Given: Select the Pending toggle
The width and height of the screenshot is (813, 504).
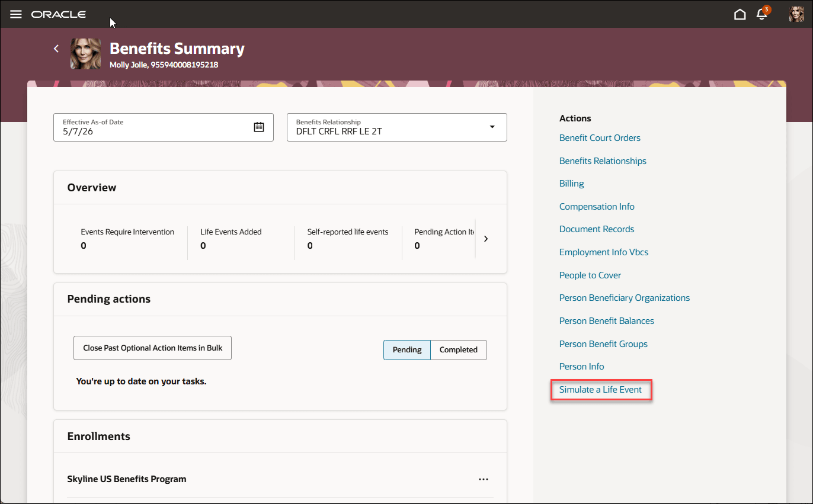Looking at the screenshot, I should pos(407,350).
